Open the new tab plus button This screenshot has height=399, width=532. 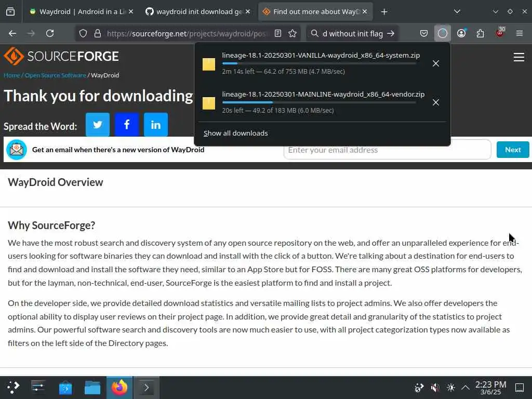pyautogui.click(x=384, y=12)
